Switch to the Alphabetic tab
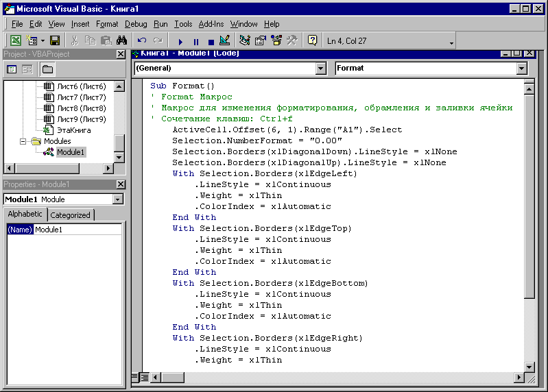 pos(25,214)
